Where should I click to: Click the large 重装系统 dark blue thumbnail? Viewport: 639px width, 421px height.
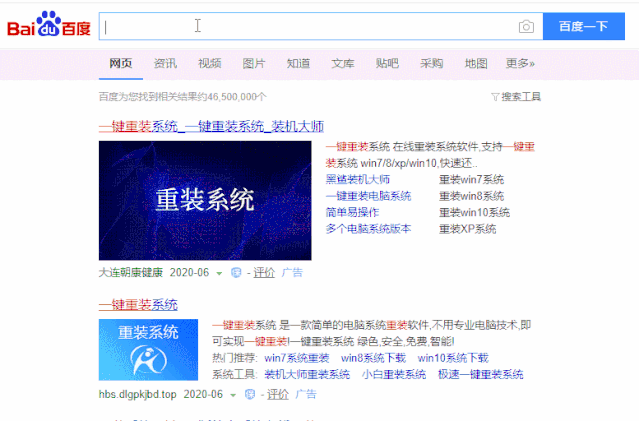point(205,201)
